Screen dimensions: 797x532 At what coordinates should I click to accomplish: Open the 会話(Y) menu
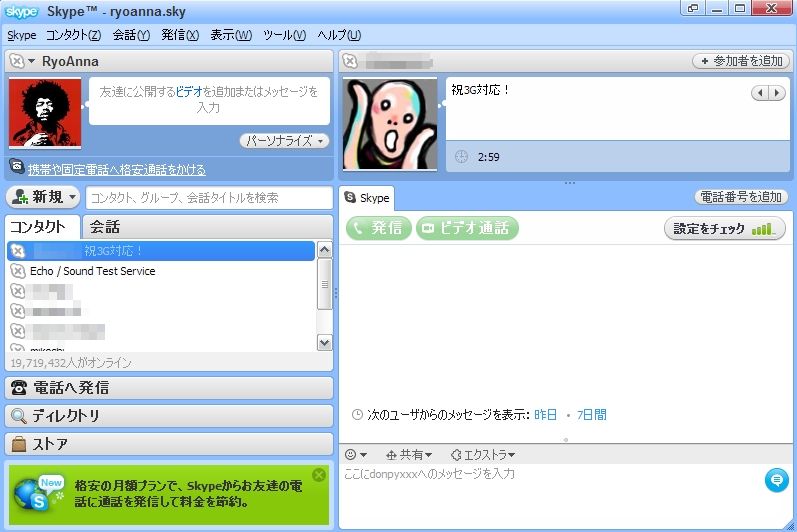(x=131, y=35)
